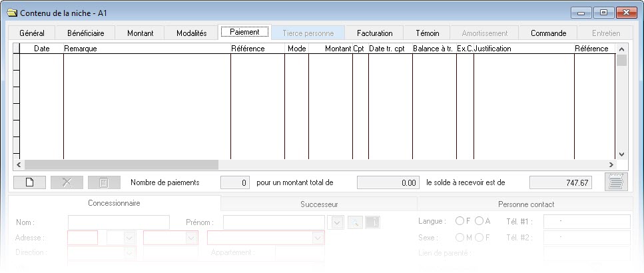Click the Nom input field
The image size is (644, 273).
pos(119,222)
